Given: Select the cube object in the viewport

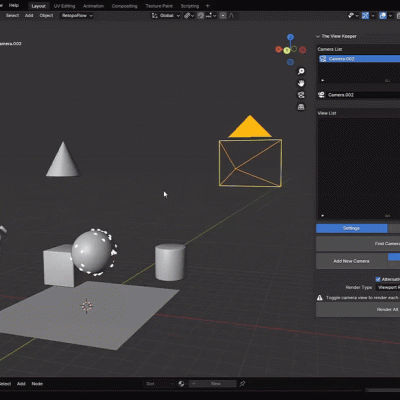Looking at the screenshot, I should point(57,268).
